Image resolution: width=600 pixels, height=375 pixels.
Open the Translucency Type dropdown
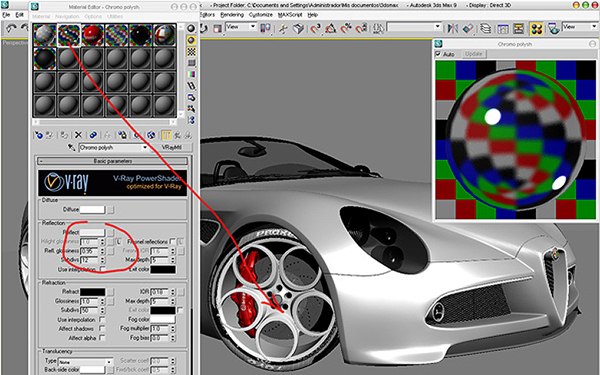(x=86, y=362)
